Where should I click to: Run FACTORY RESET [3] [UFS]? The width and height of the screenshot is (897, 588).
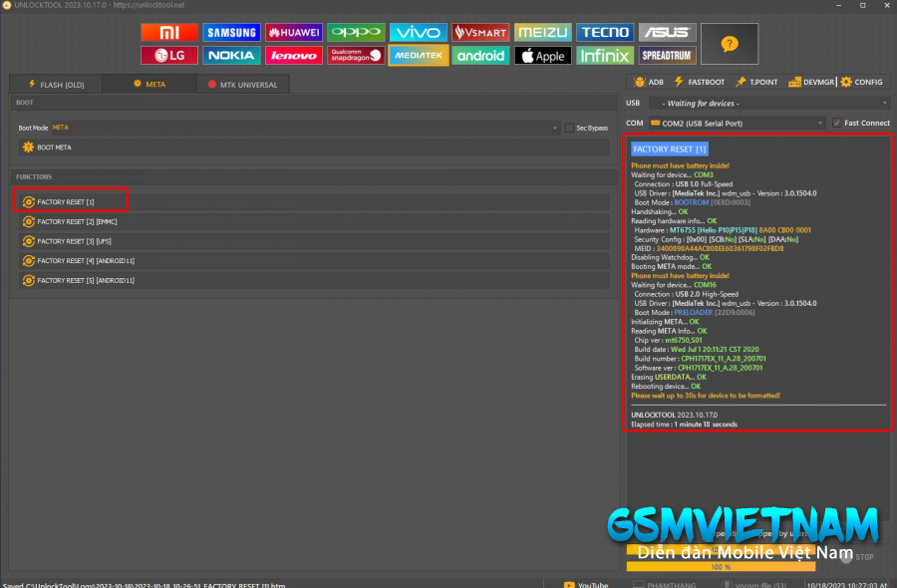(314, 241)
